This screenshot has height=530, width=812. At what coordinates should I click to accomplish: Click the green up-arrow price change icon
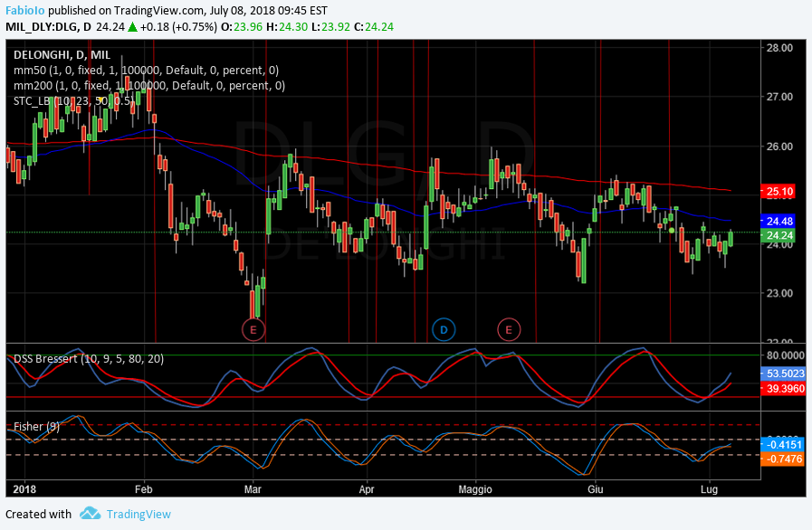click(x=132, y=27)
